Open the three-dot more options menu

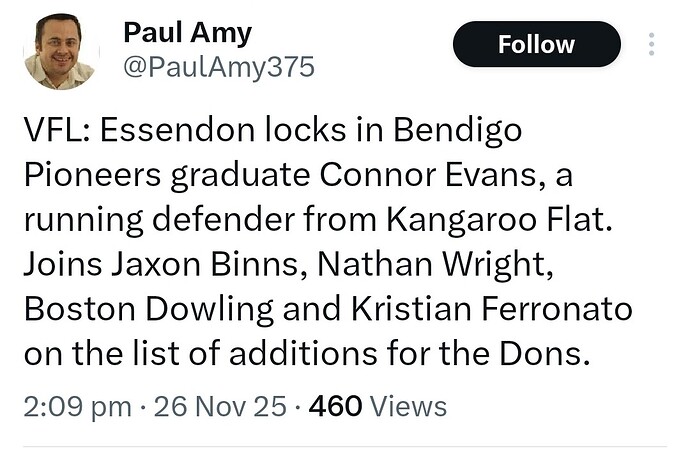pyautogui.click(x=651, y=45)
